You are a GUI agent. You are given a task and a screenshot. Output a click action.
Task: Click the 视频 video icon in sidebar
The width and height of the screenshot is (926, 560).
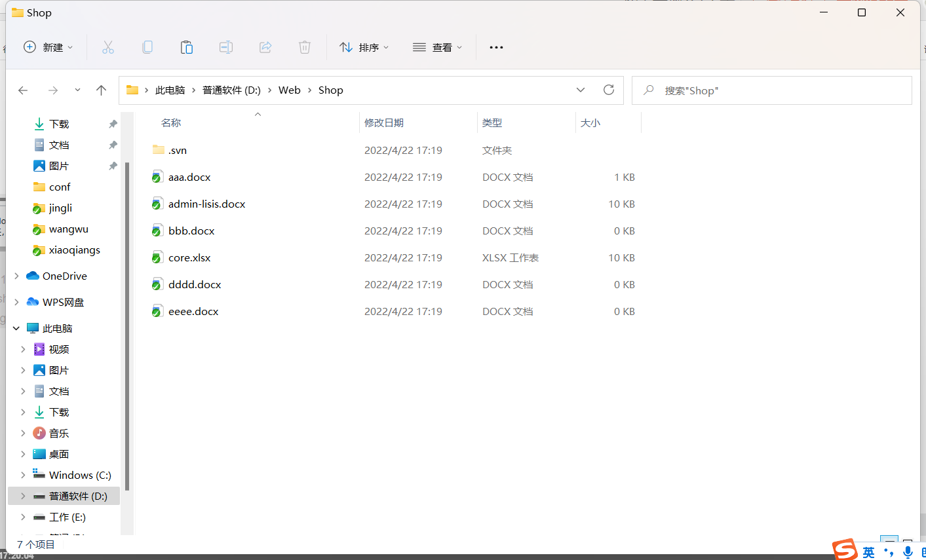39,349
